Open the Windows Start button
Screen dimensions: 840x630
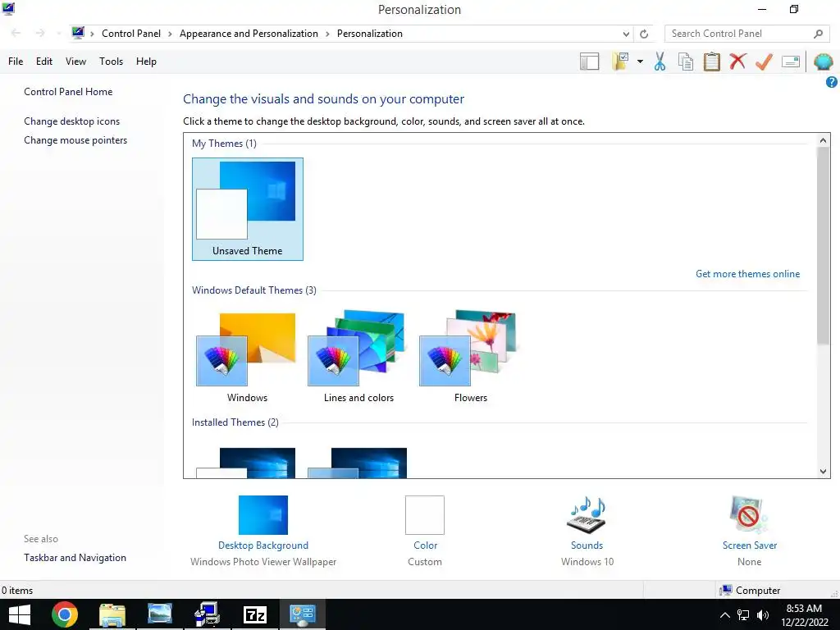20,614
